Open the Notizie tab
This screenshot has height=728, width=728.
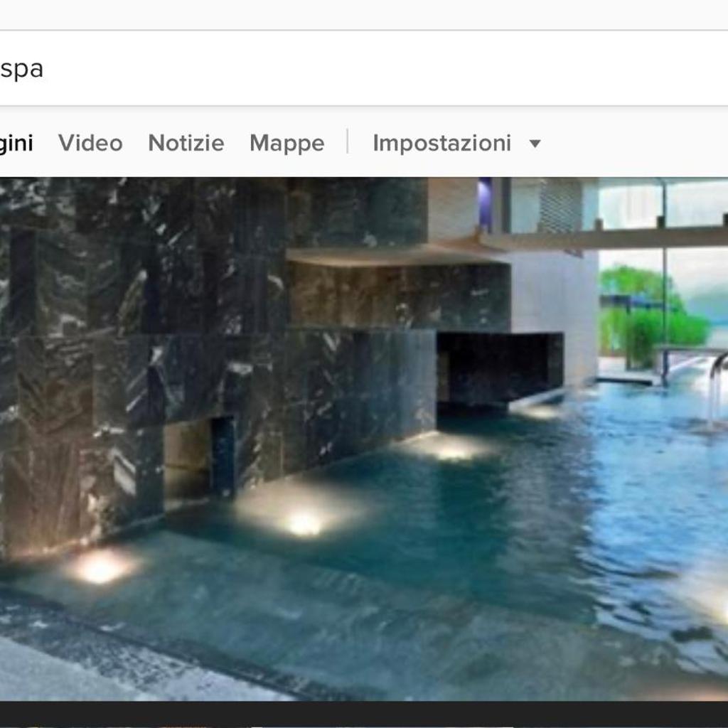coord(186,143)
